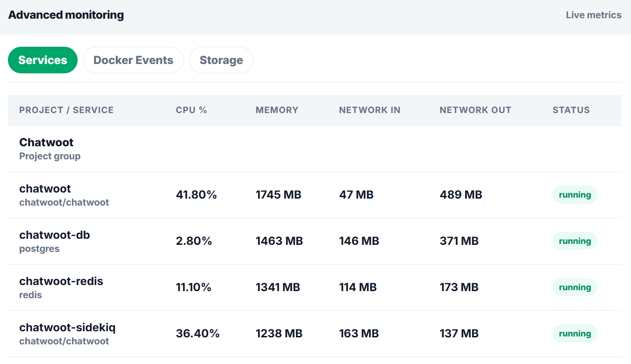The width and height of the screenshot is (631, 364).
Task: Click the 47 MB network in value
Action: (357, 195)
